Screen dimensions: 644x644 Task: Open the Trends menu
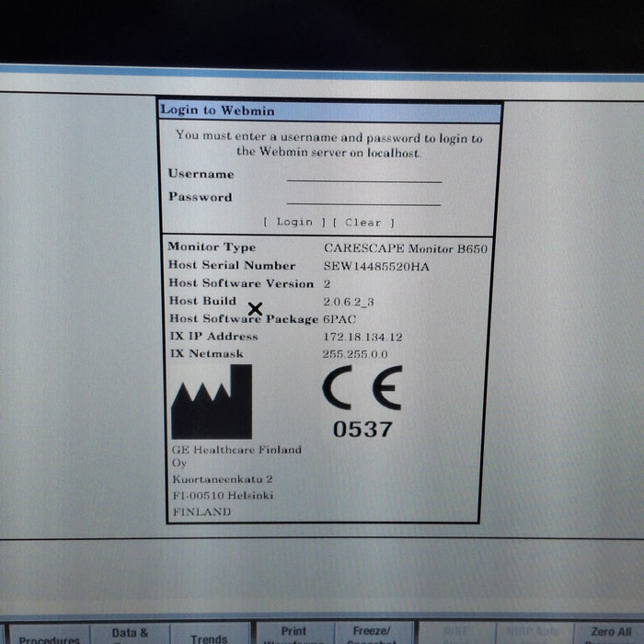point(209,636)
